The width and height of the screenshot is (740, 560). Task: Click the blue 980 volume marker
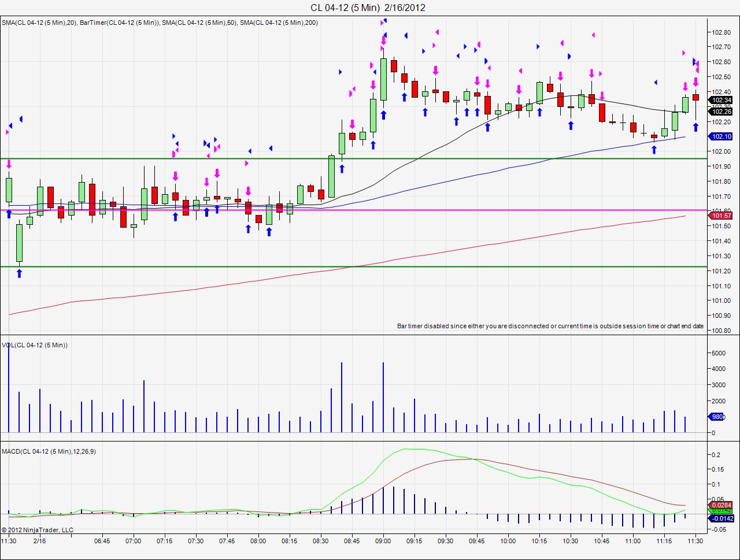[717, 417]
